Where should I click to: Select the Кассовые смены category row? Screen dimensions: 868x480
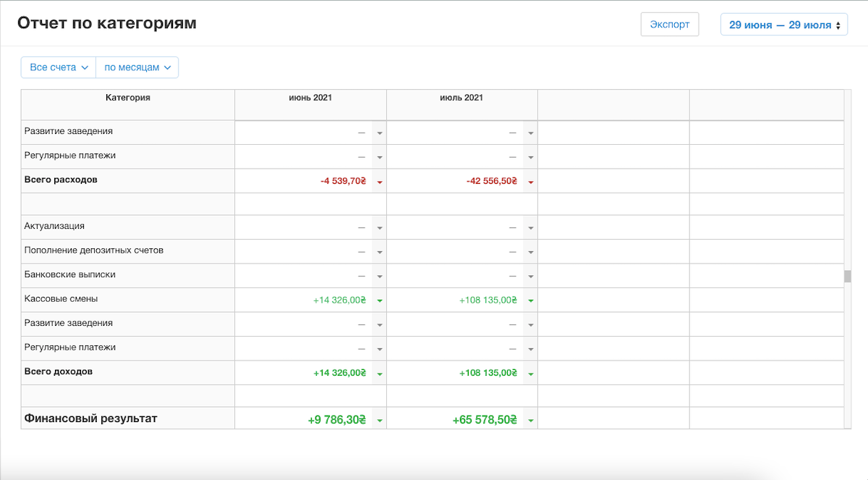pyautogui.click(x=61, y=298)
